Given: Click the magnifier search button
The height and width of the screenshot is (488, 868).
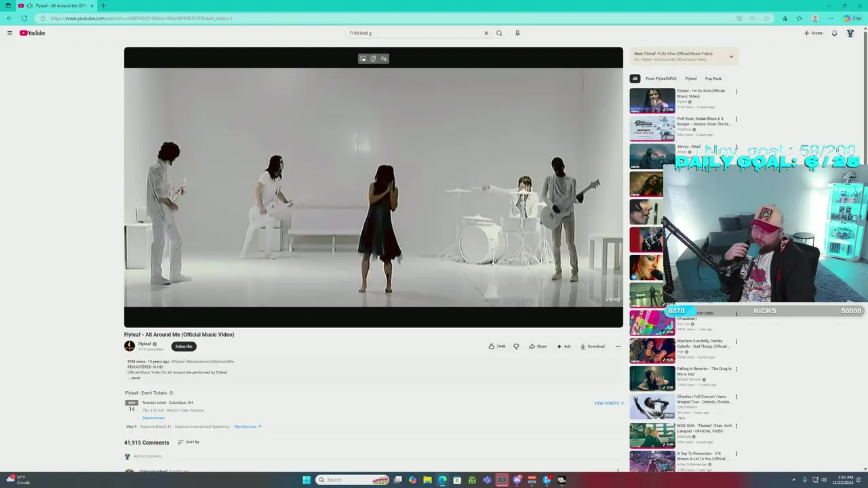Looking at the screenshot, I should click(499, 33).
